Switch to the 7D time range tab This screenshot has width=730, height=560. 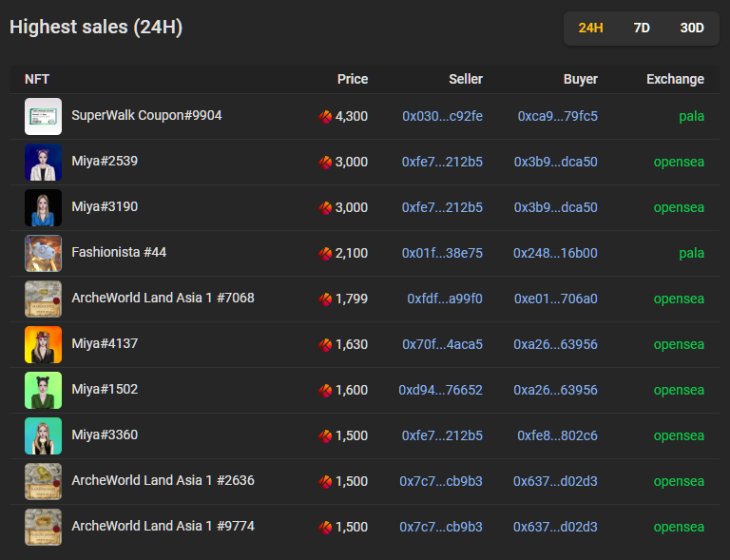click(x=642, y=28)
